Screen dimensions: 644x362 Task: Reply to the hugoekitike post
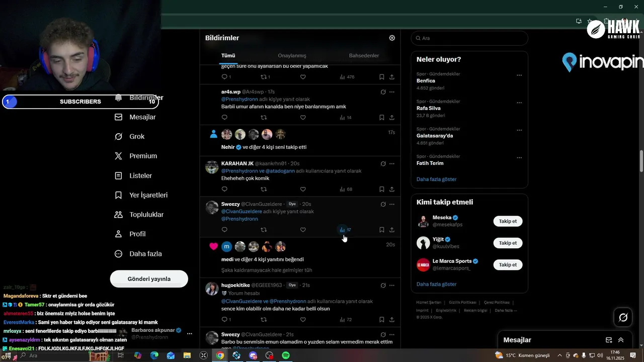(x=226, y=320)
